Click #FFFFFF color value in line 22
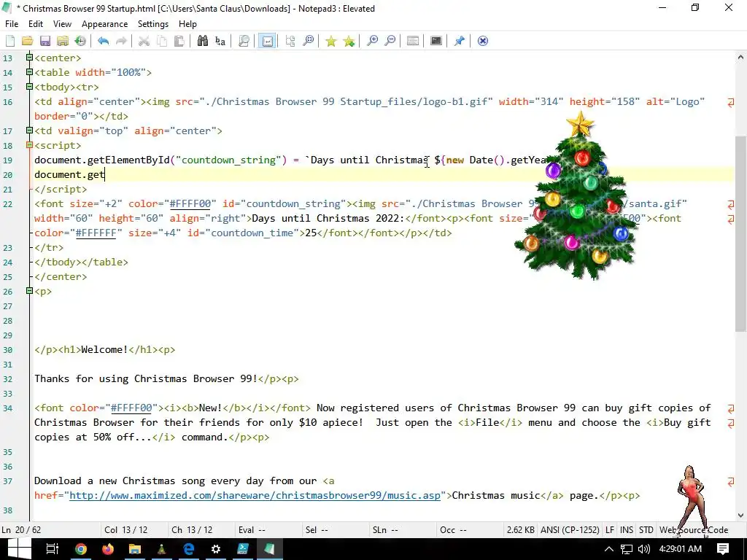The width and height of the screenshot is (747, 560). pyautogui.click(x=96, y=233)
